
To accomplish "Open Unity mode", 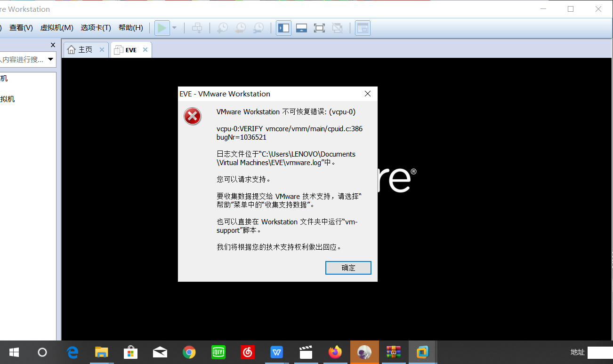I will coord(337,28).
